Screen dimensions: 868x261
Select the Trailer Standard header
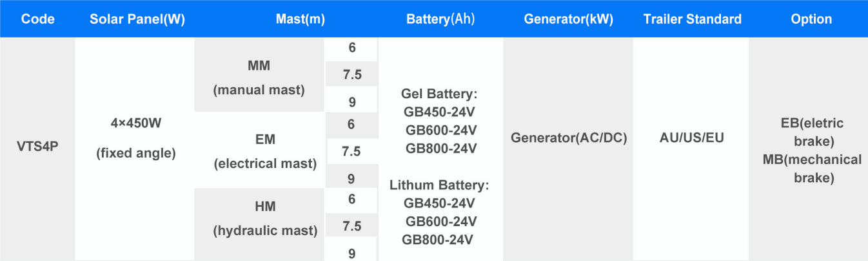[692, 19]
